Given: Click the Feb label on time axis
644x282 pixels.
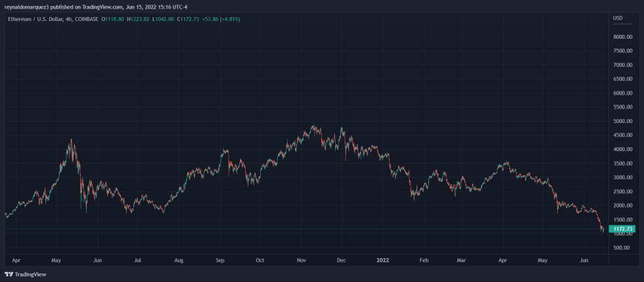Looking at the screenshot, I should point(423,260).
